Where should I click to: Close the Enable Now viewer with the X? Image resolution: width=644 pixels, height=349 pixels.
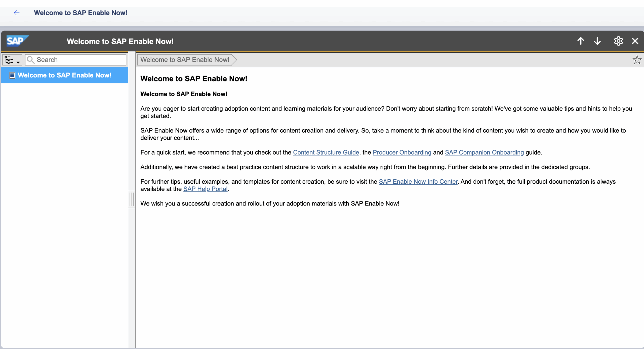click(x=635, y=41)
